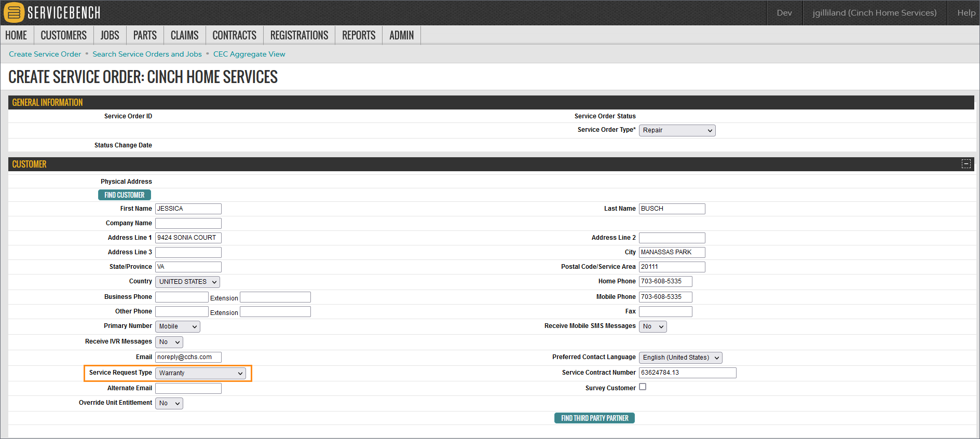The image size is (980, 439).
Task: Open Preferred Contact Language dropdown
Action: pyautogui.click(x=680, y=358)
